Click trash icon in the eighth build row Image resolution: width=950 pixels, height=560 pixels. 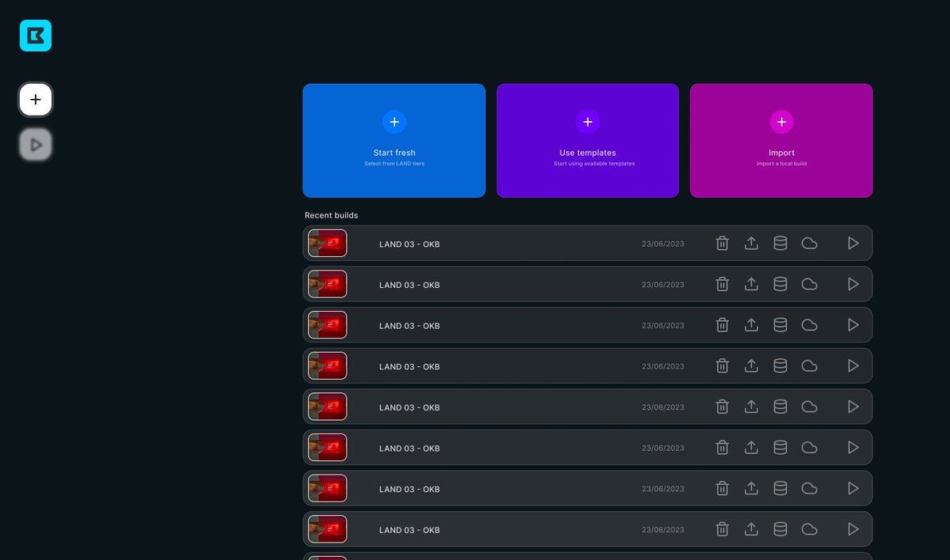point(722,529)
